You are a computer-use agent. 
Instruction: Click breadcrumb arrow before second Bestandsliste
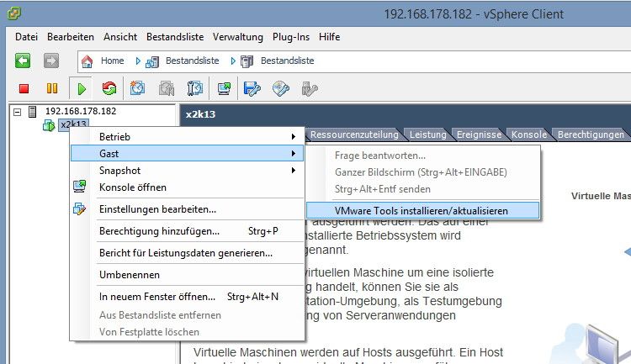click(x=233, y=61)
